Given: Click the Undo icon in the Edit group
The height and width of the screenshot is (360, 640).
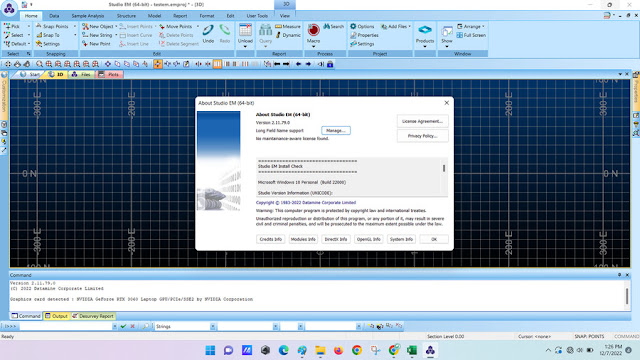Looking at the screenshot, I should pos(208,31).
